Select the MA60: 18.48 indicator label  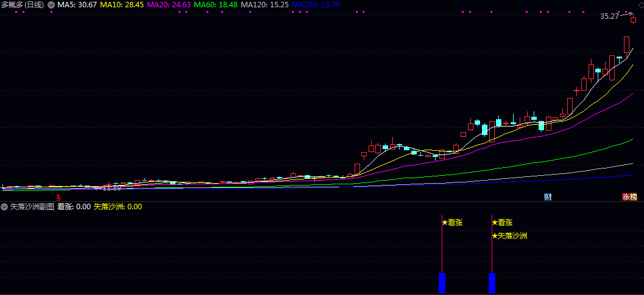215,5
